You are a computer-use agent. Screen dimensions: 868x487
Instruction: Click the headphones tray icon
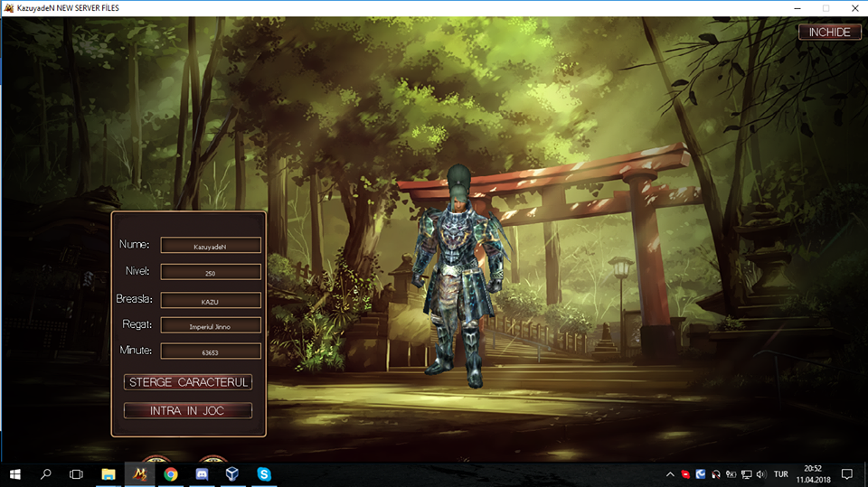716,474
